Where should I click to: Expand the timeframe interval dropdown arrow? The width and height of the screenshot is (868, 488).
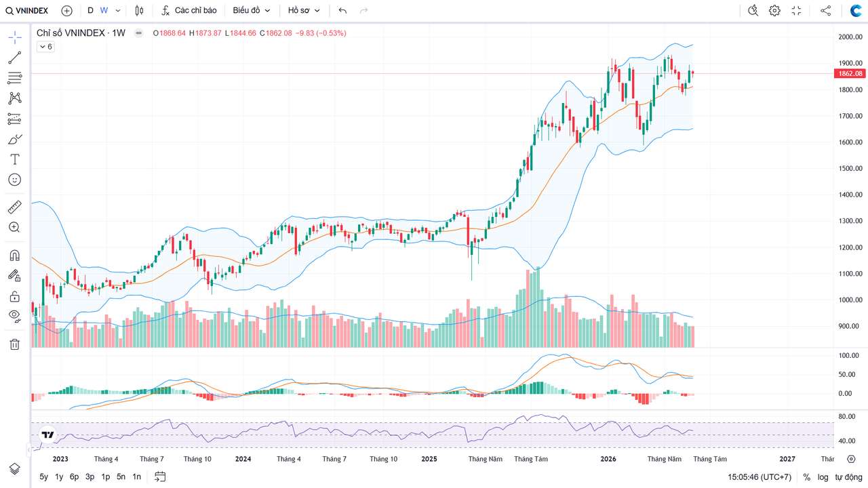(118, 11)
